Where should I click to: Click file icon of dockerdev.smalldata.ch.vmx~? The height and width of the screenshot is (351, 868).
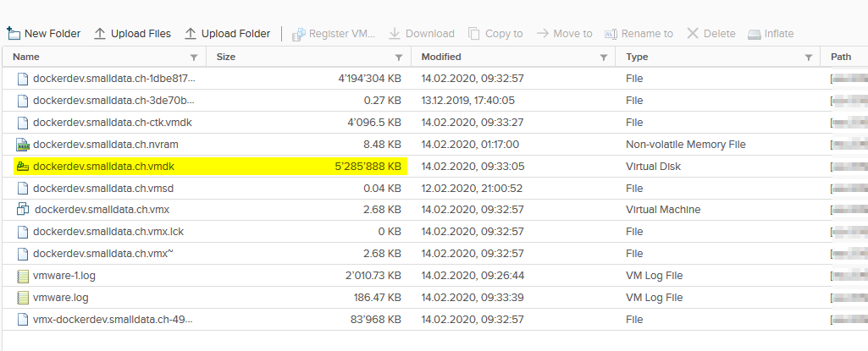coord(22,254)
